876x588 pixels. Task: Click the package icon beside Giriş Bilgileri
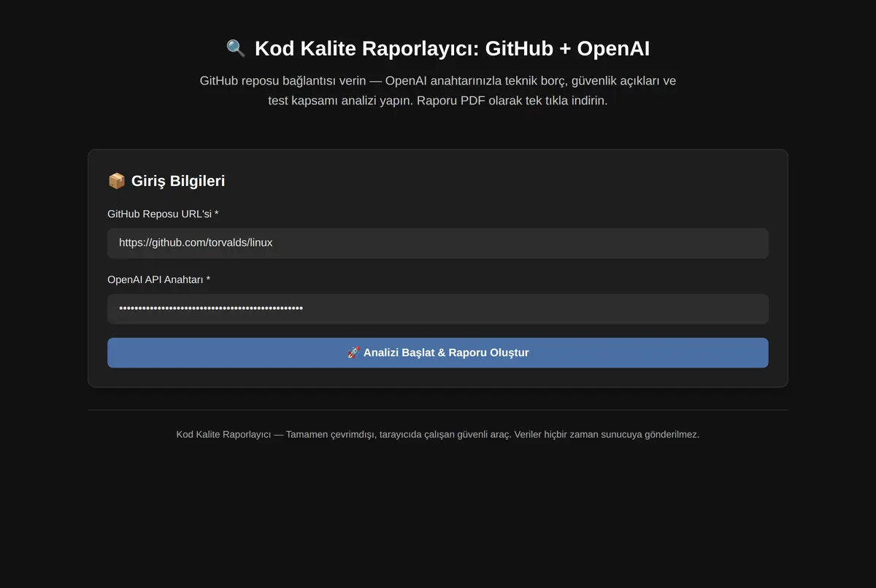(x=116, y=181)
